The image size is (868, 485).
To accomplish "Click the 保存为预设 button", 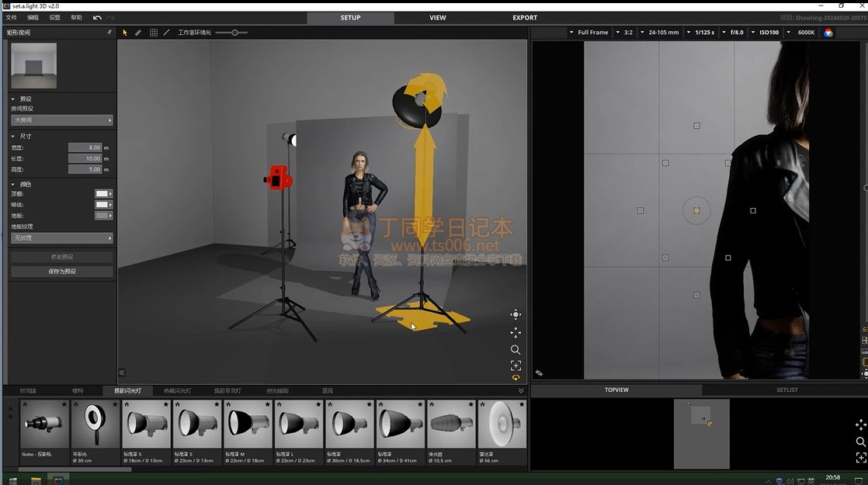I will (61, 272).
